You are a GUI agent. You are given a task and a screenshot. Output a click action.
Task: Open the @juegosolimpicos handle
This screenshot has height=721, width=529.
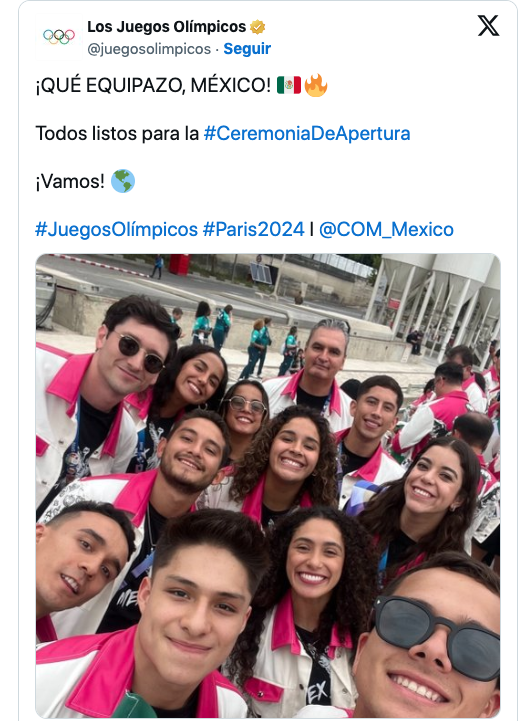tap(149, 49)
